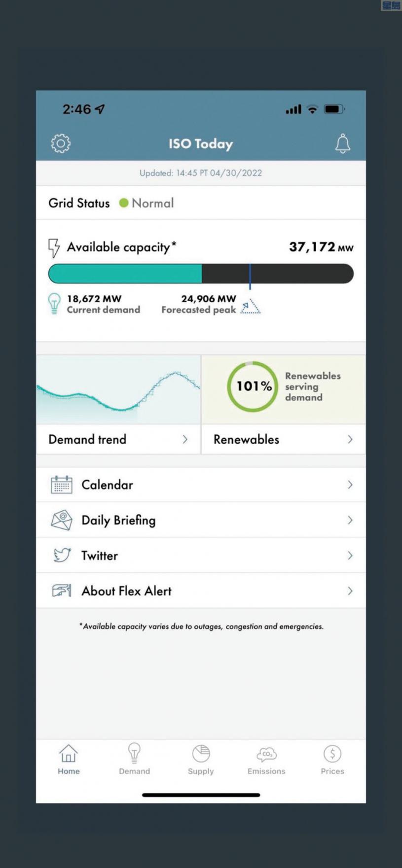Viewport: 402px width, 868px height.
Task: Expand Renewables with its chevron
Action: pos(350,439)
